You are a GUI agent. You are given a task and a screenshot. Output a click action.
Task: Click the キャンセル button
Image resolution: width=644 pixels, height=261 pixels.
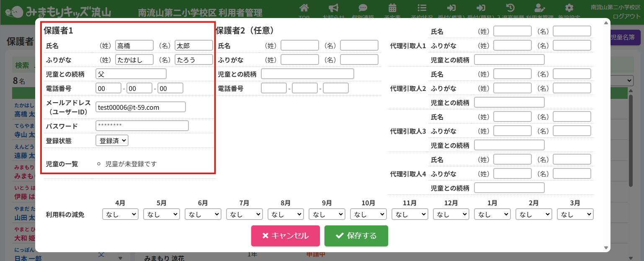click(x=285, y=236)
